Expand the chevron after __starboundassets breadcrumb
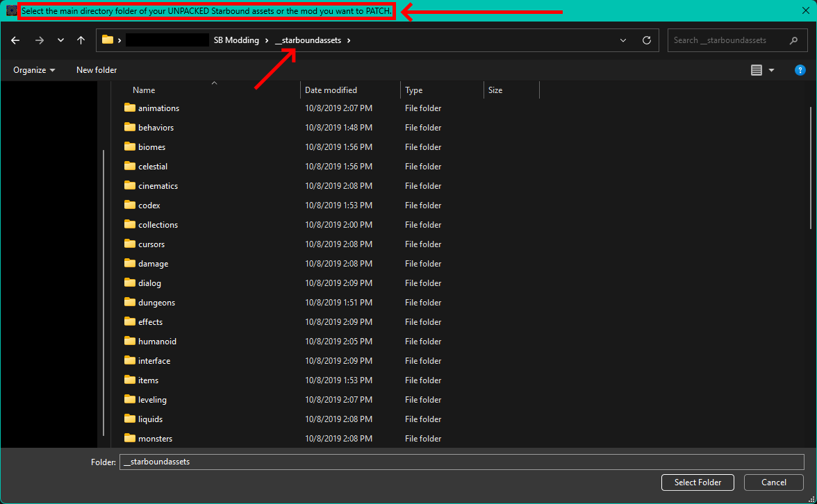 point(349,40)
